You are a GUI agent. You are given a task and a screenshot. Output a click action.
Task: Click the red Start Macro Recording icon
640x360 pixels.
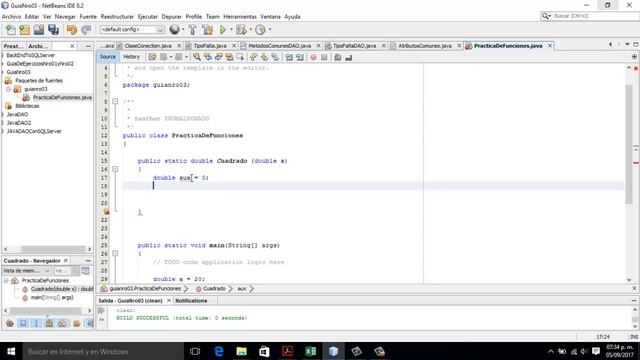(313, 57)
